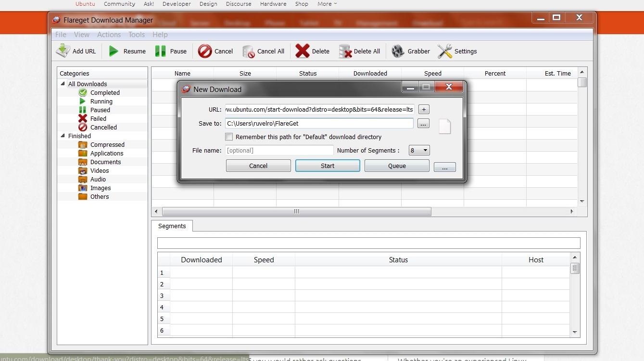Image resolution: width=644 pixels, height=361 pixels.
Task: Click the Save to path field
Action: click(x=319, y=124)
